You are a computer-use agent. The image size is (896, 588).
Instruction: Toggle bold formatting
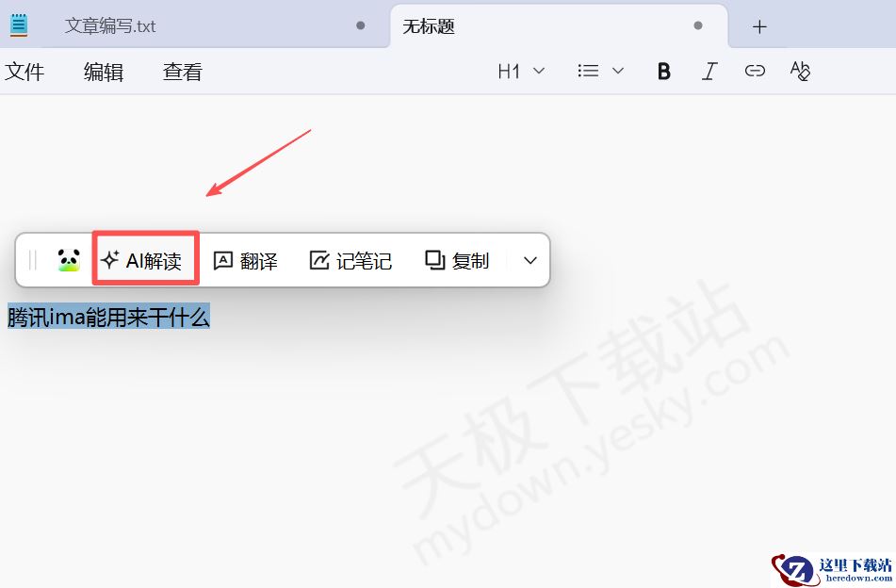coord(663,71)
